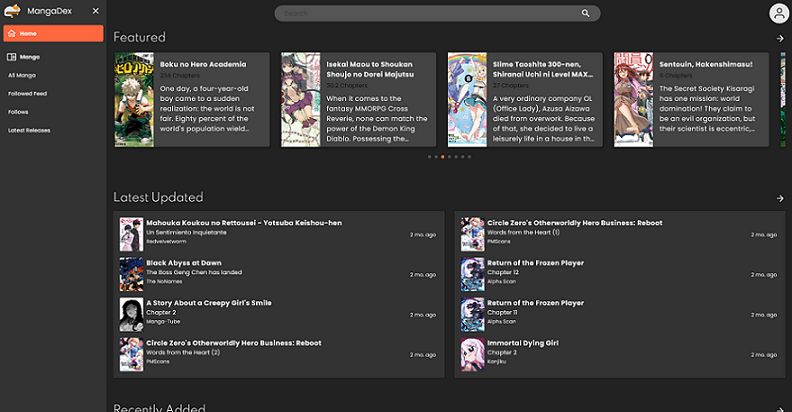Open Kanjiku group link
792x412 pixels.
tap(497, 361)
